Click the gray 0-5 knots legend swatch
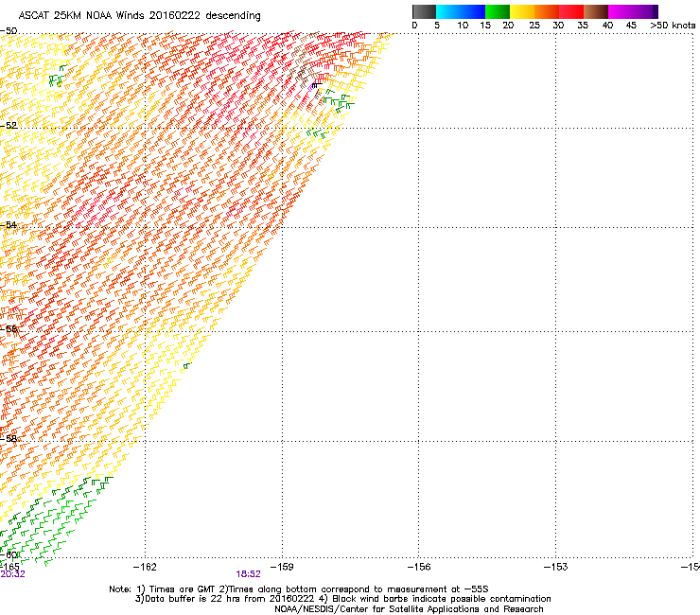The height and width of the screenshot is (615, 700). tap(425, 11)
